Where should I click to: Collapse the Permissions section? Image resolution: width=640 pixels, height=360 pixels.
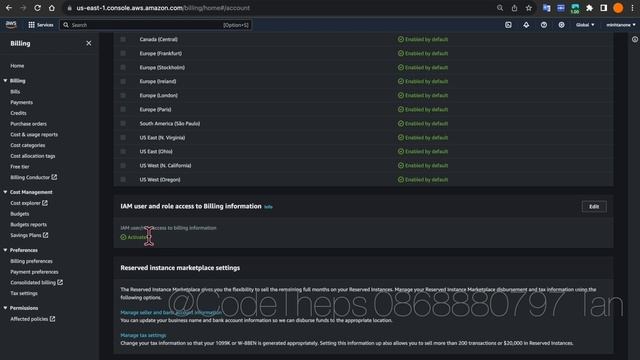click(x=5, y=308)
